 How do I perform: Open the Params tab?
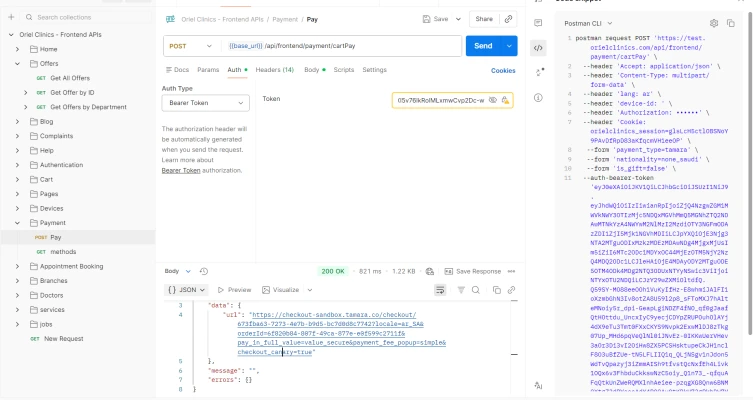pos(208,70)
